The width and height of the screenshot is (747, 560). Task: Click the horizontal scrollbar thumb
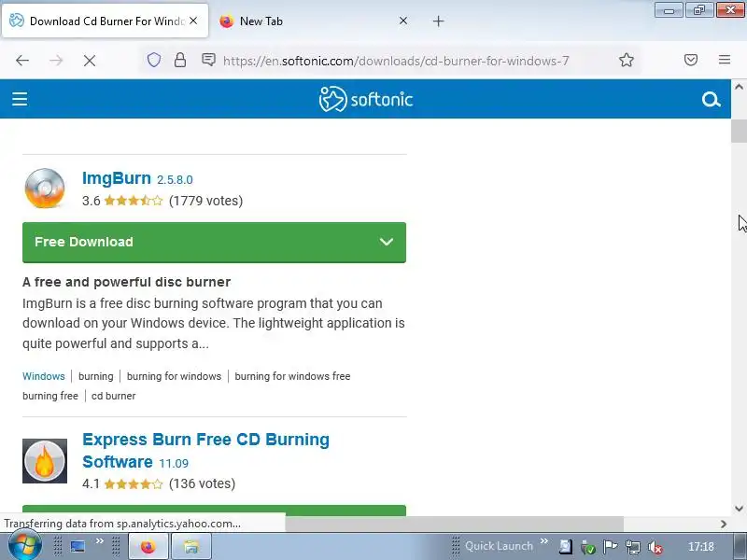click(454, 524)
